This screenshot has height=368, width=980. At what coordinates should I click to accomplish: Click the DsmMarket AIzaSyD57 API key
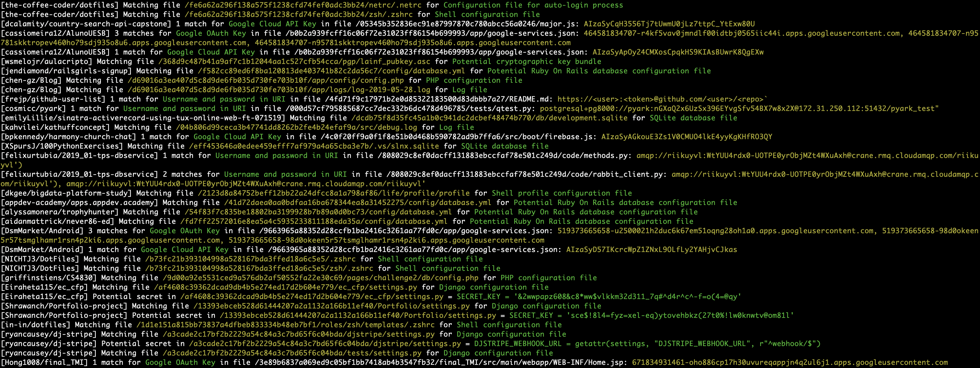(x=651, y=249)
